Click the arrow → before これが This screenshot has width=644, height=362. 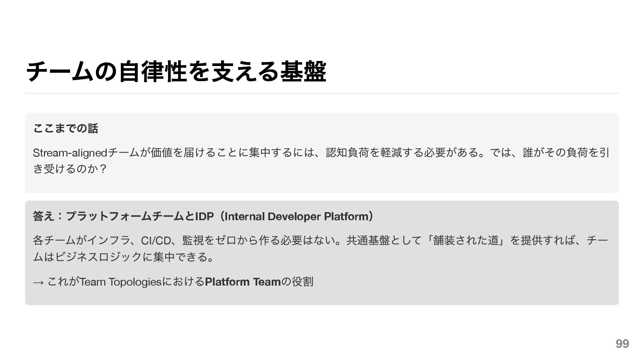(38, 282)
